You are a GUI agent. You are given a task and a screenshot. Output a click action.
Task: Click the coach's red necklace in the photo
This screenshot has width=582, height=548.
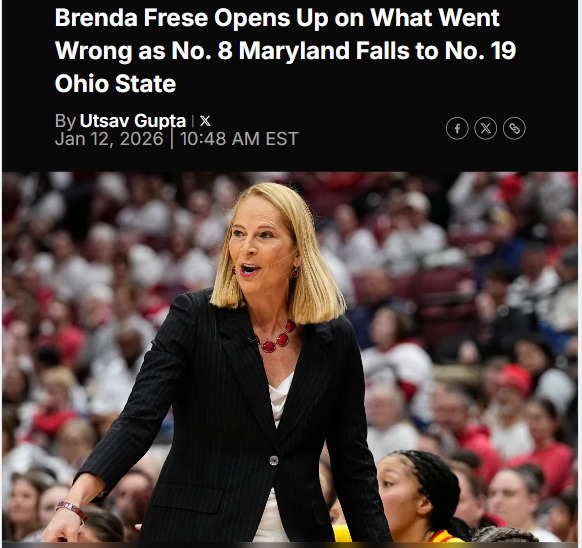pyautogui.click(x=278, y=339)
